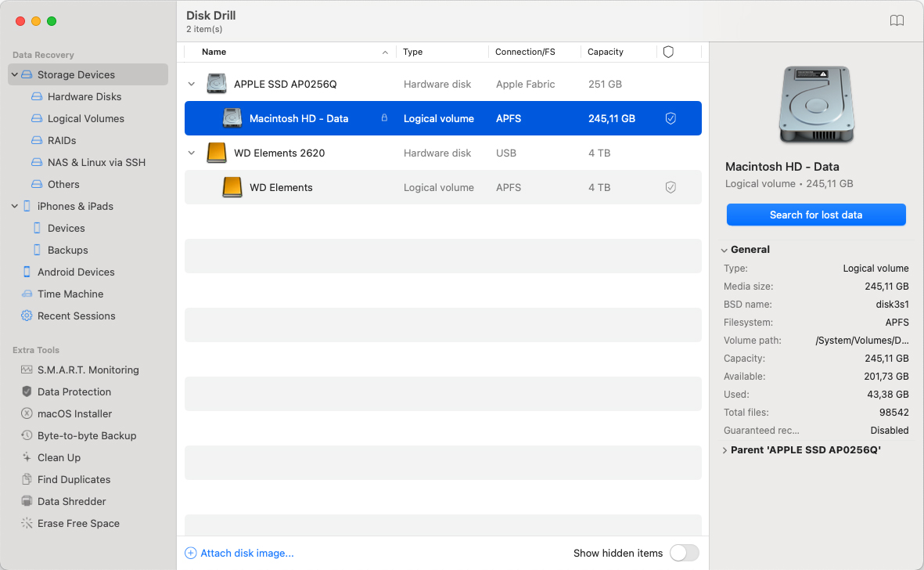The width and height of the screenshot is (924, 570).
Task: Click the Devices phone icon
Action: tap(37, 228)
